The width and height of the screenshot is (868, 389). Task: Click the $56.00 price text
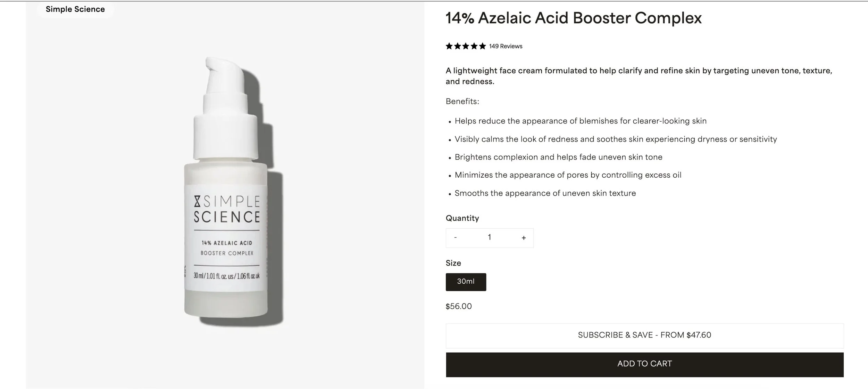pyautogui.click(x=459, y=307)
